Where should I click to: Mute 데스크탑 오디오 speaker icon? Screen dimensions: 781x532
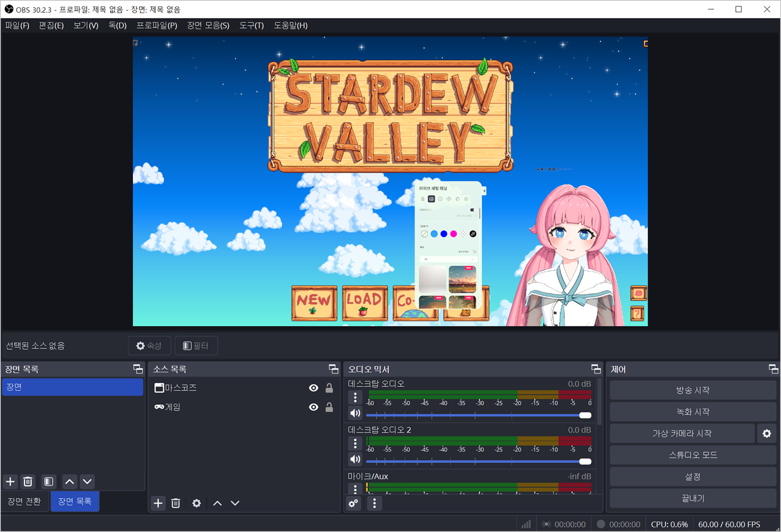pyautogui.click(x=355, y=413)
